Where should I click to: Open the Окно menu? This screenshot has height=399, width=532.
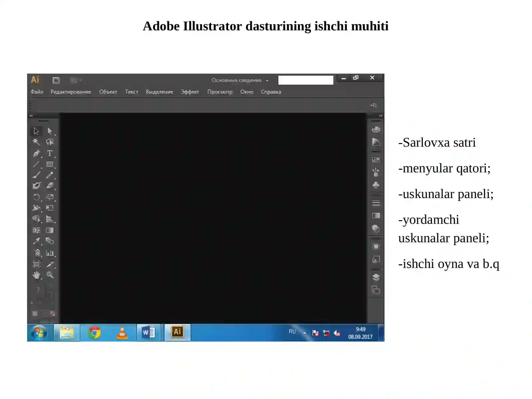coord(247,92)
